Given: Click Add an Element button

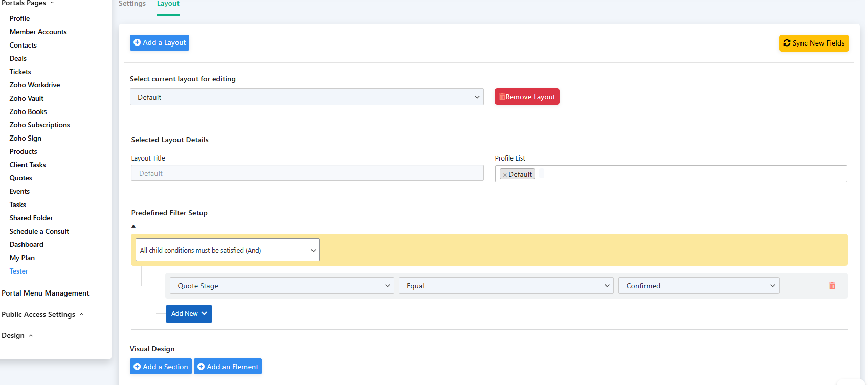Looking at the screenshot, I should [x=228, y=367].
